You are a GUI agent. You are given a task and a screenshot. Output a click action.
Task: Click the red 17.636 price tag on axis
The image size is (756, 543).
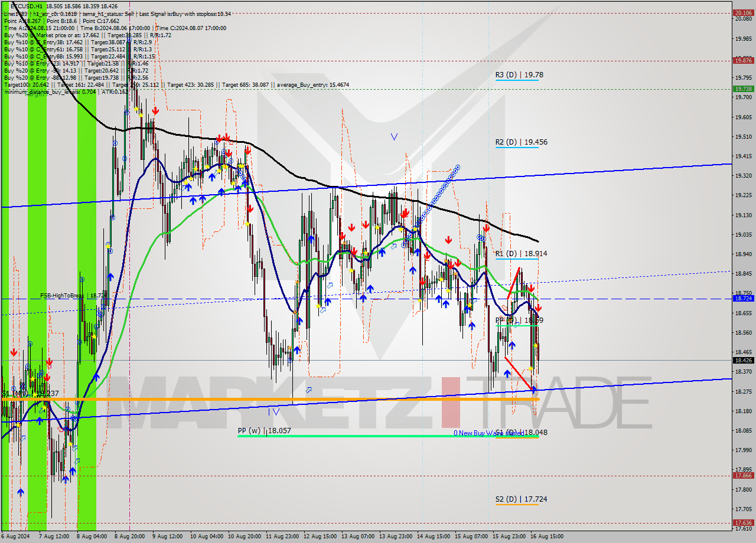click(742, 522)
